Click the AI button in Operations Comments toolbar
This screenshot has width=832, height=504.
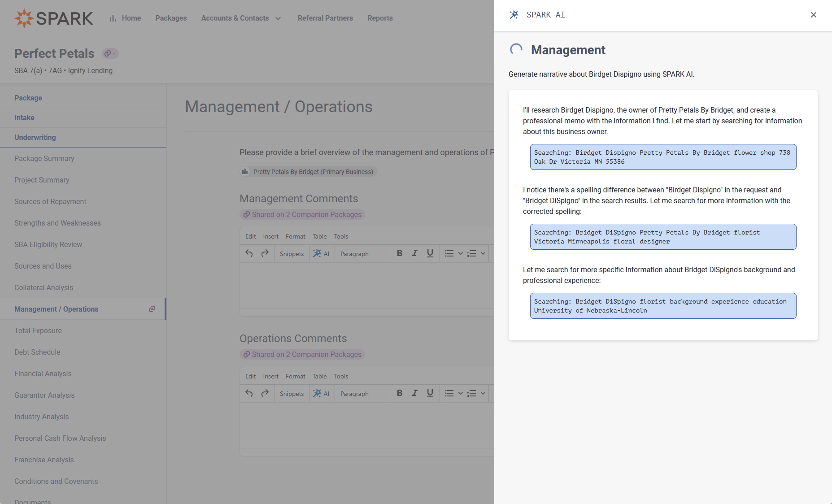322,394
